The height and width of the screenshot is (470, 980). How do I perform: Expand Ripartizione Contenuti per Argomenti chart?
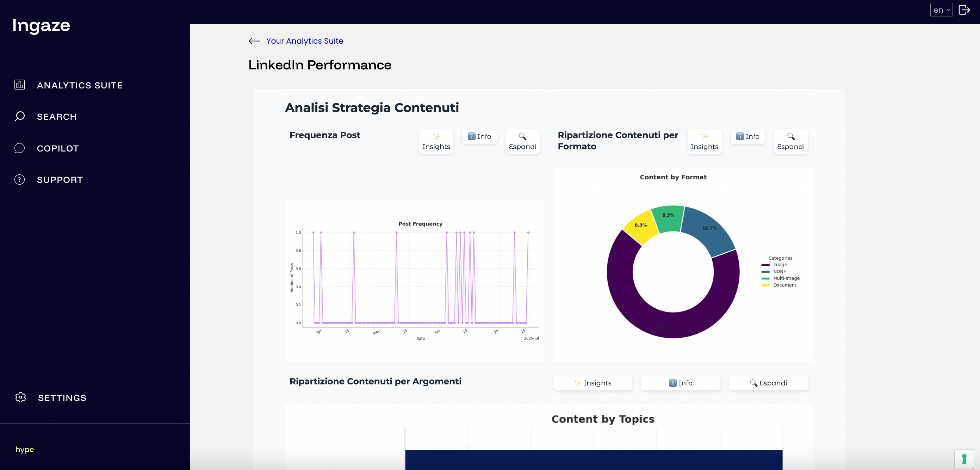tap(768, 383)
